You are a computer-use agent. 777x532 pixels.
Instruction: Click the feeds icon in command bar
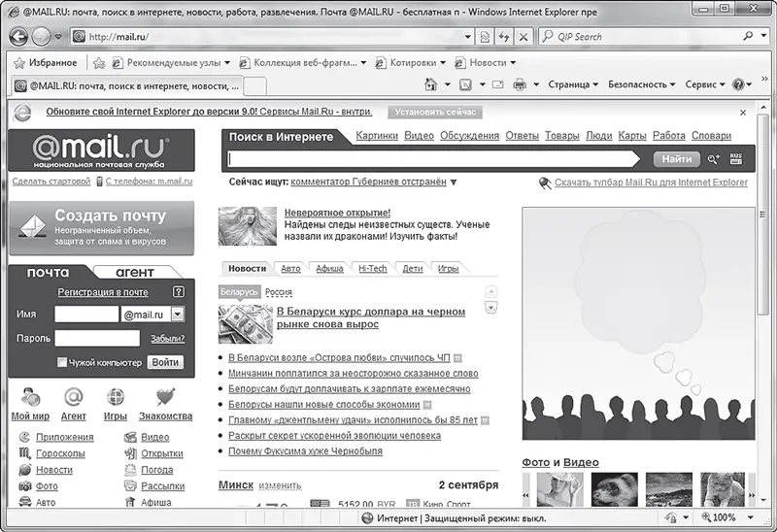point(465,84)
